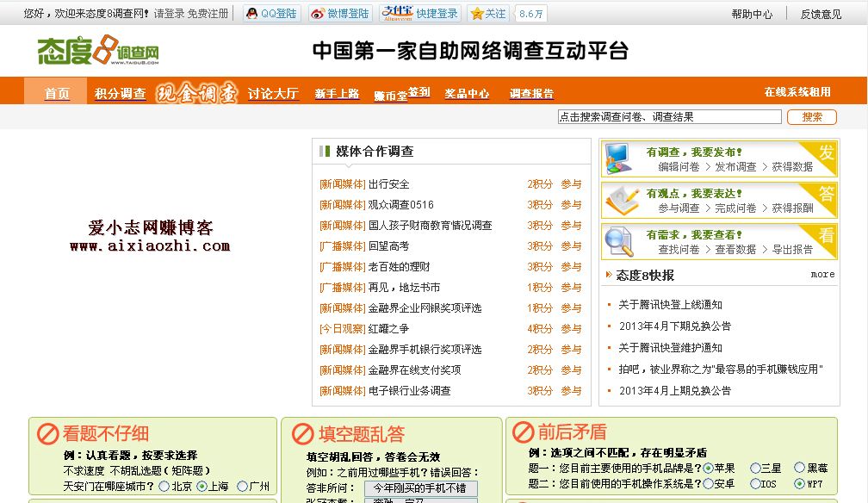Select the 苹果 radio option
Screen dimensions: 868x503
pos(708,468)
